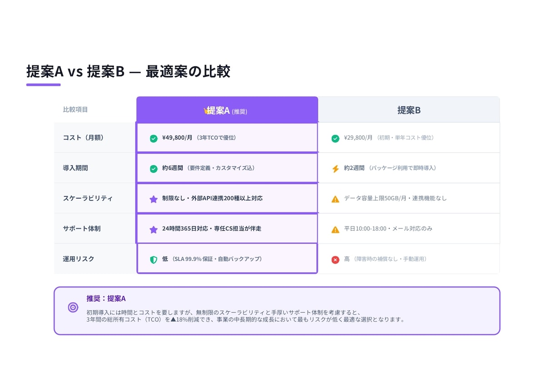554x392 pixels.
Task: Click the green check icon beside ¥49,800/月
Action: [x=154, y=139]
